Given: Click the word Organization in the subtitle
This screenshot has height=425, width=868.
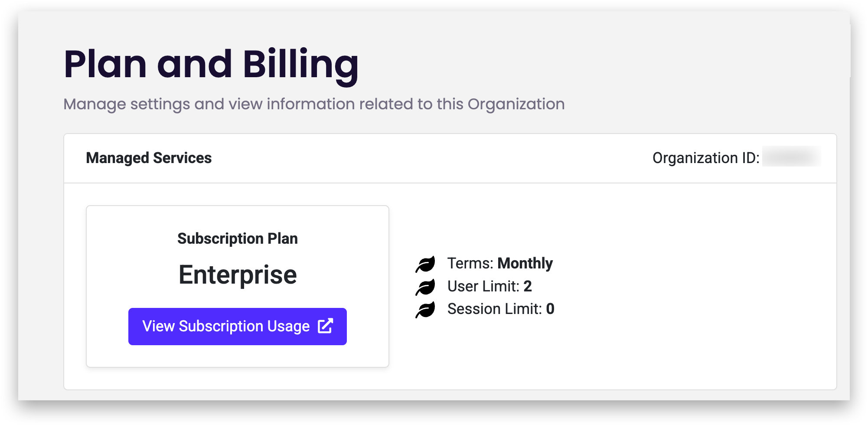Looking at the screenshot, I should pos(516,104).
